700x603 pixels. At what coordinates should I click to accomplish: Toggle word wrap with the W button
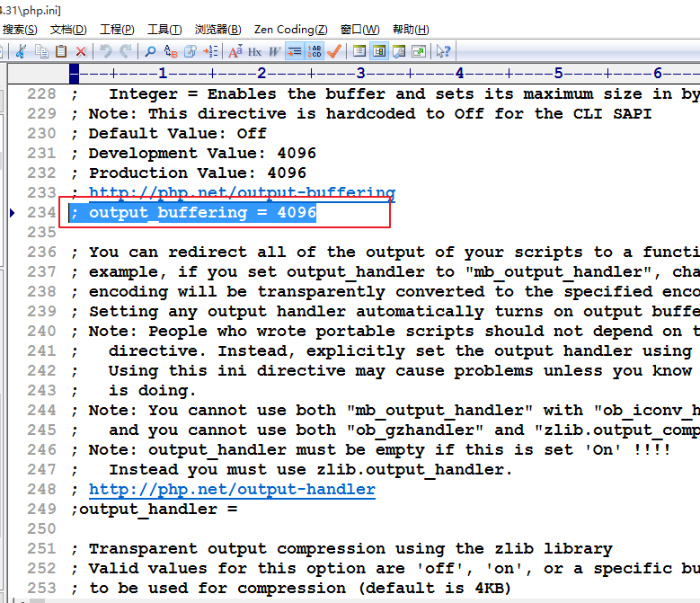(274, 51)
